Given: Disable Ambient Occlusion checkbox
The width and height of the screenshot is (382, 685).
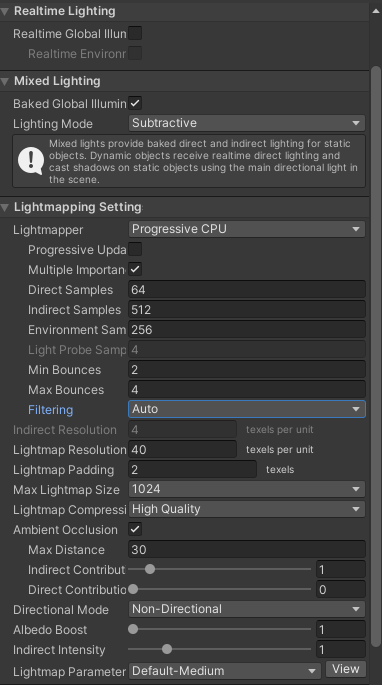Looking at the screenshot, I should tap(135, 529).
